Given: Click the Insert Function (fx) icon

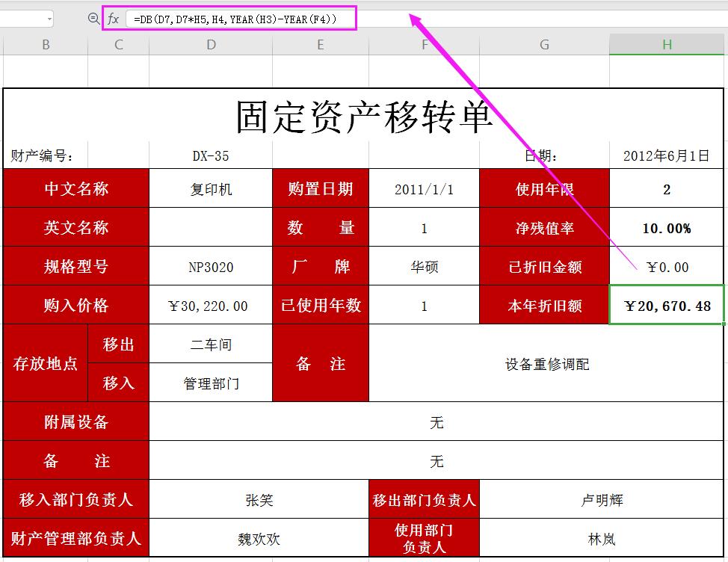Looking at the screenshot, I should 112,17.
